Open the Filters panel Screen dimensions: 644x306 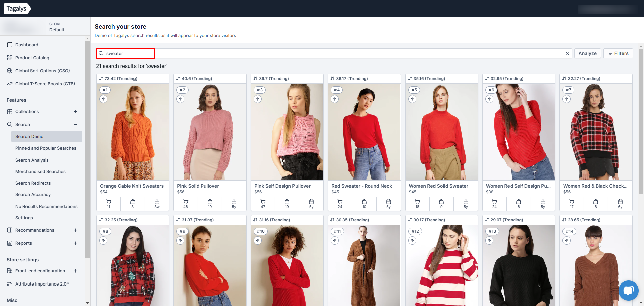pyautogui.click(x=618, y=53)
